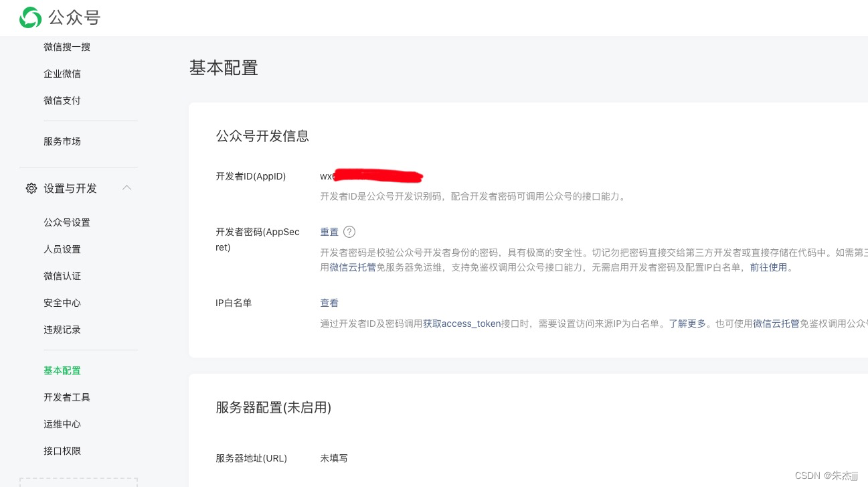Image resolution: width=868 pixels, height=487 pixels.
Task: Open the 开发者工具 page
Action: 67,397
